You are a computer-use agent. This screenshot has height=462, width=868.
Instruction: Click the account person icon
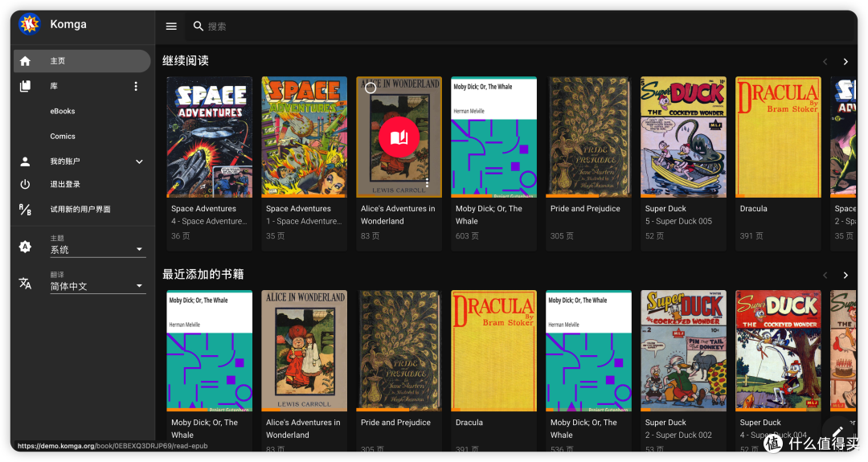coord(25,161)
